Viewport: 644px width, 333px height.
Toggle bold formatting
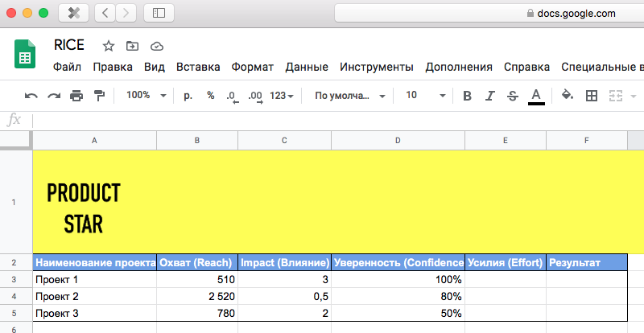click(x=467, y=96)
